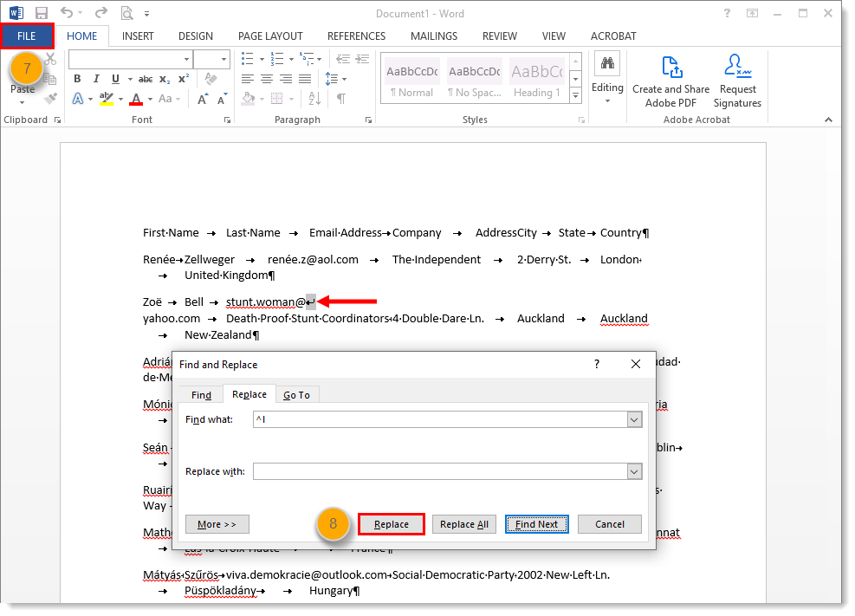Click the Find Next button

pos(536,524)
